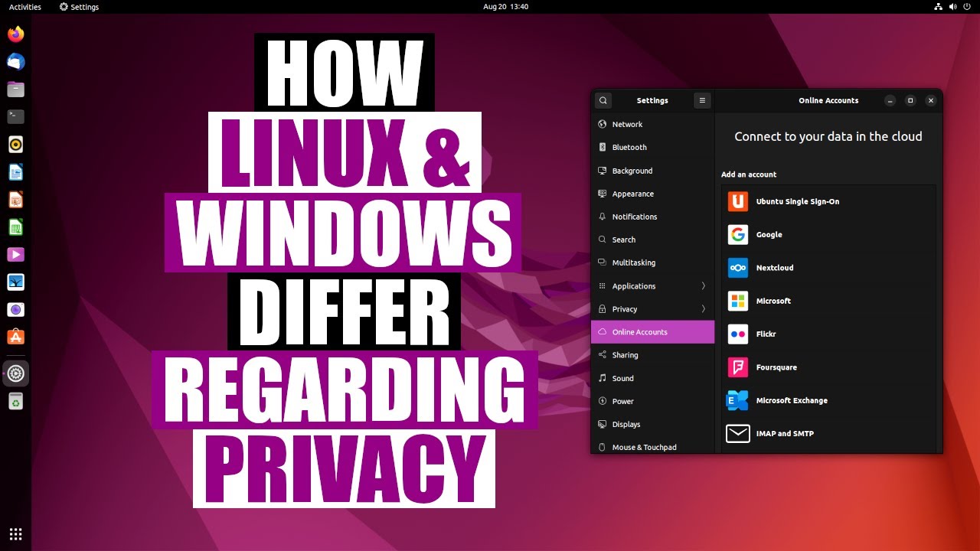Click the search icon in Settings
The height and width of the screenshot is (551, 980).
pyautogui.click(x=603, y=100)
